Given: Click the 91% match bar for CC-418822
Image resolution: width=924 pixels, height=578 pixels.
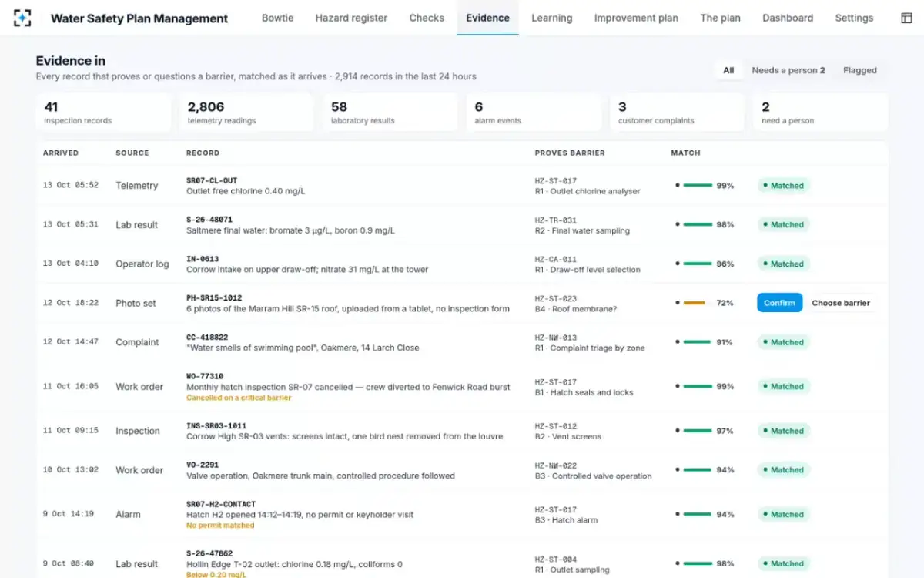Looking at the screenshot, I should [698, 342].
